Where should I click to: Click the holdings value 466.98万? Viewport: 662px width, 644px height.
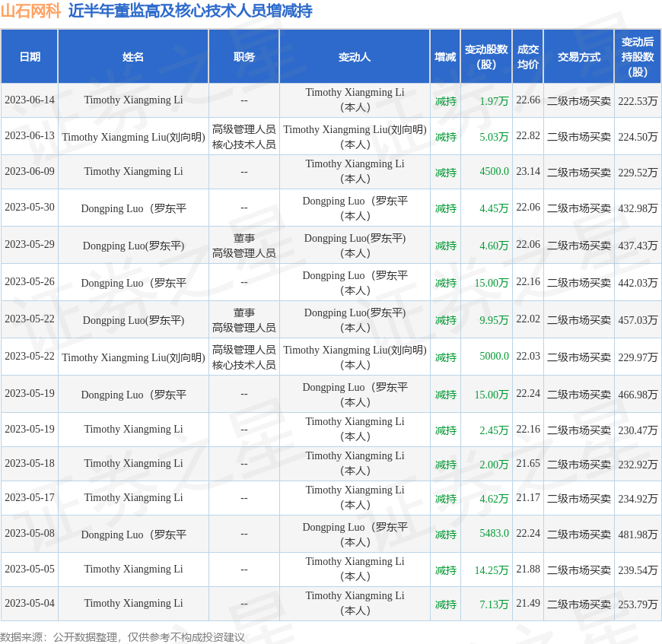638,395
